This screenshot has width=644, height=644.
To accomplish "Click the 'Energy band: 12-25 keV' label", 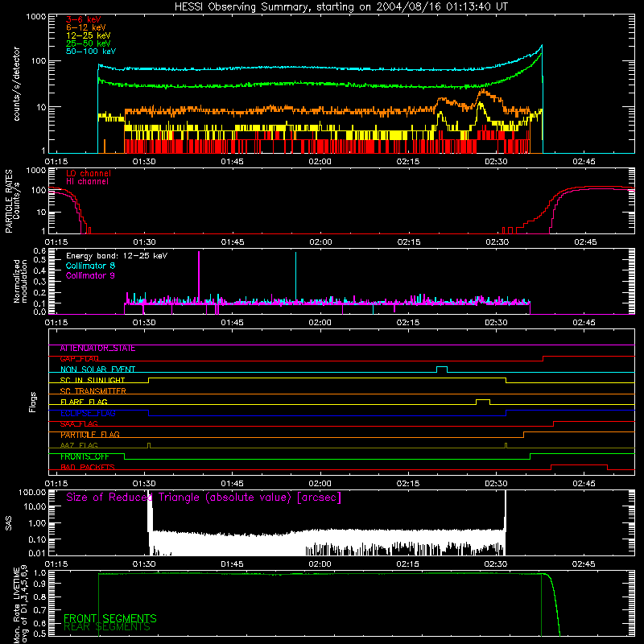I will click(x=117, y=256).
